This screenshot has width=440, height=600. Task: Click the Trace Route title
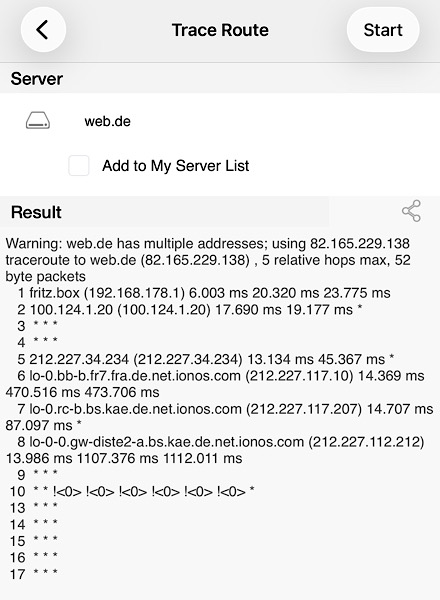point(220,30)
